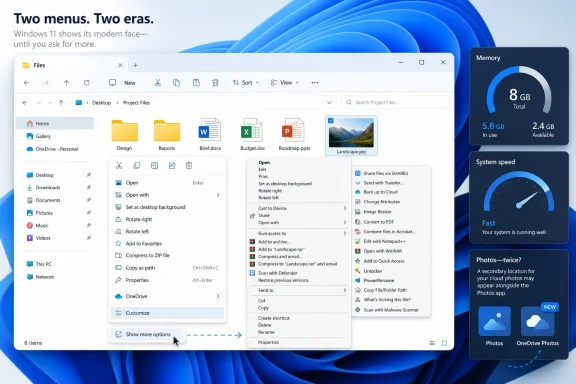576x384 pixels.
Task: Expand the Cast to Device submenu
Action: [345, 208]
